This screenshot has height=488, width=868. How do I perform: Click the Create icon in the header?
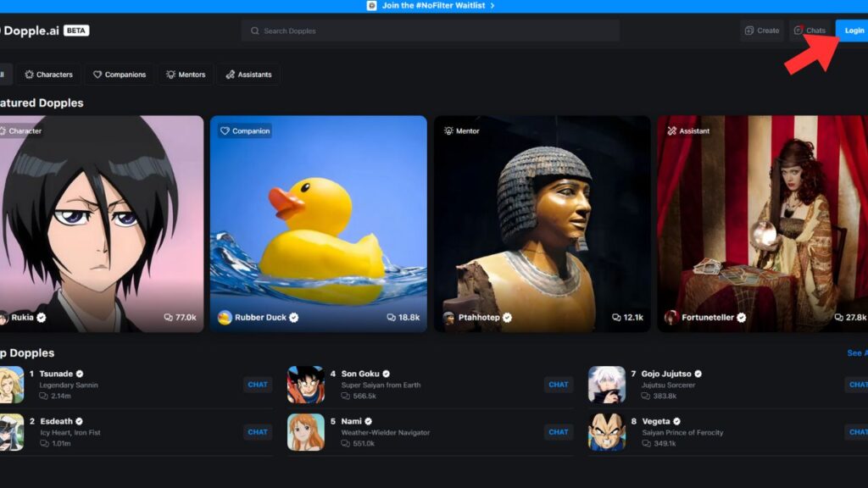[749, 30]
